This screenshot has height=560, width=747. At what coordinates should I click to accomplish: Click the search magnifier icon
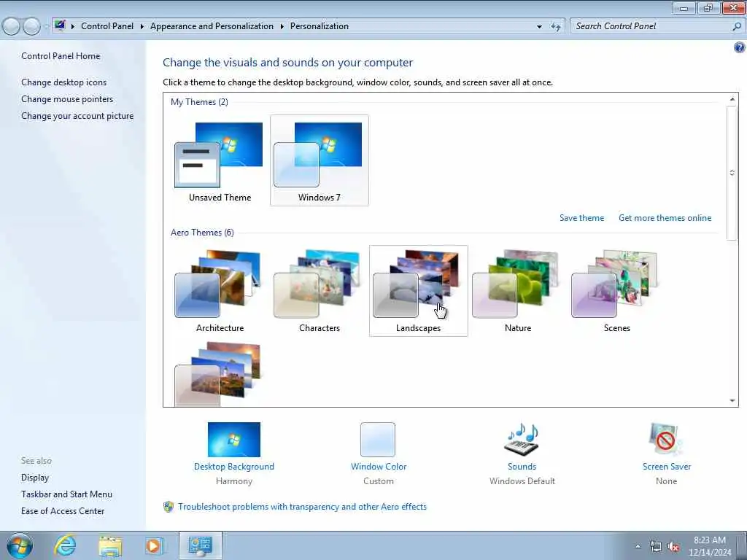(737, 27)
